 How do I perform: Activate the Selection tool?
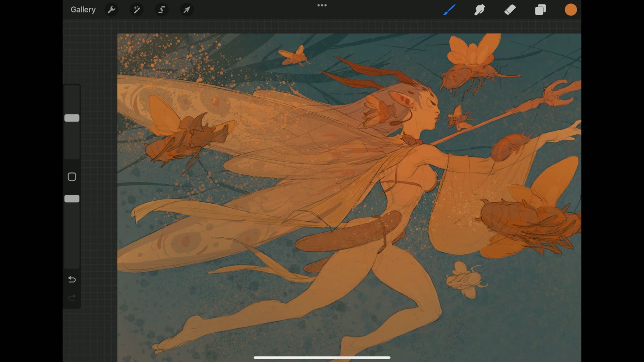[161, 10]
